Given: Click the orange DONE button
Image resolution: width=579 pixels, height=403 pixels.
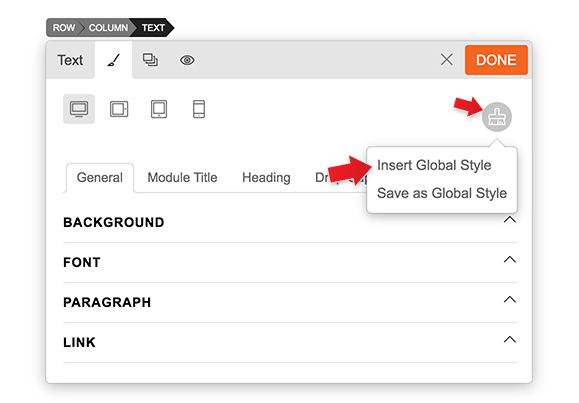Looking at the screenshot, I should [496, 60].
